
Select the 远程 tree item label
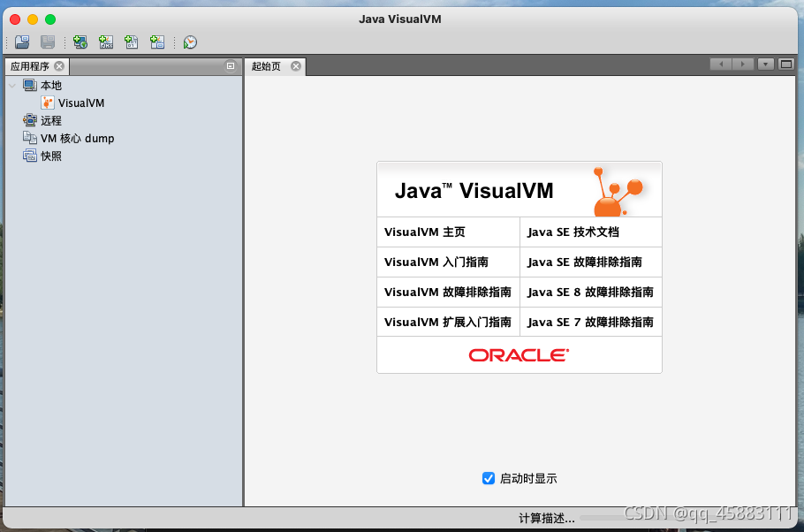[51, 120]
